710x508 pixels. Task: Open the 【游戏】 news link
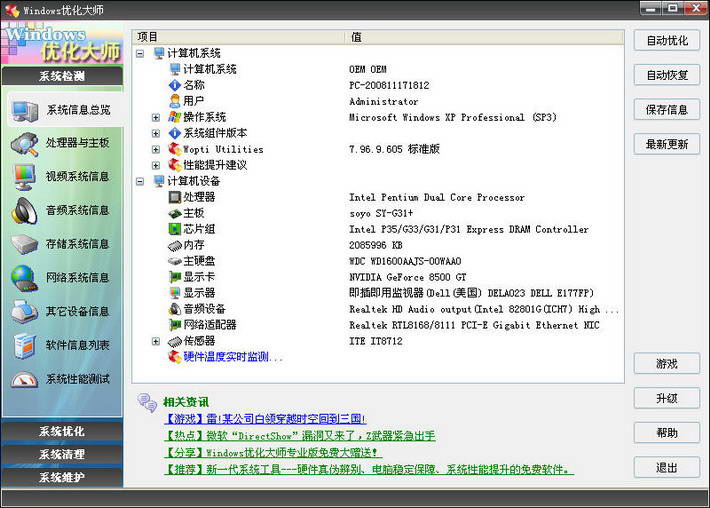coord(265,419)
